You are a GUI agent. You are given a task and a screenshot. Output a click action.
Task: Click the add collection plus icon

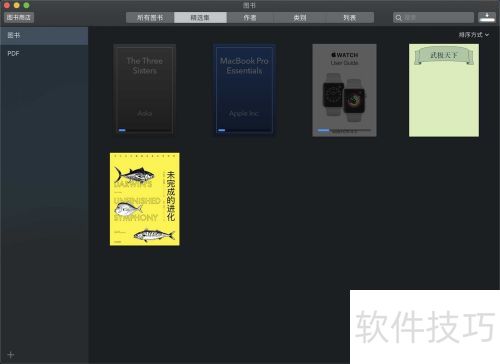[11, 355]
